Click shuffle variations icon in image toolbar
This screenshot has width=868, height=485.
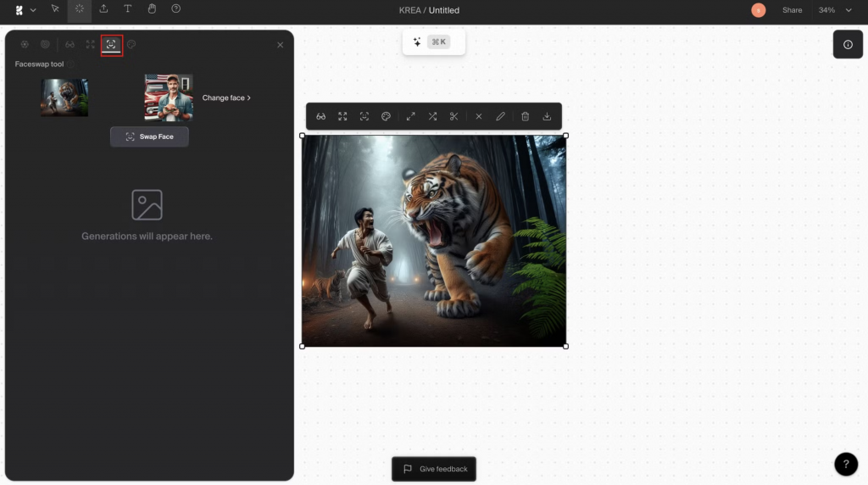coord(432,116)
